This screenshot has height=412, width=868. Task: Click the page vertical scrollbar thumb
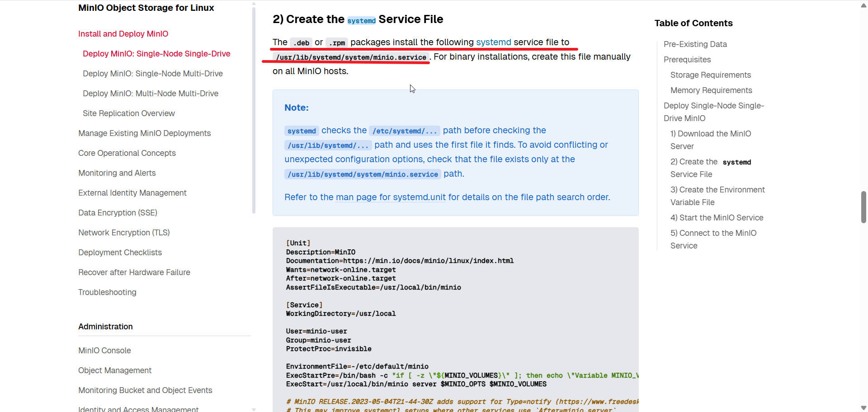pos(863,207)
